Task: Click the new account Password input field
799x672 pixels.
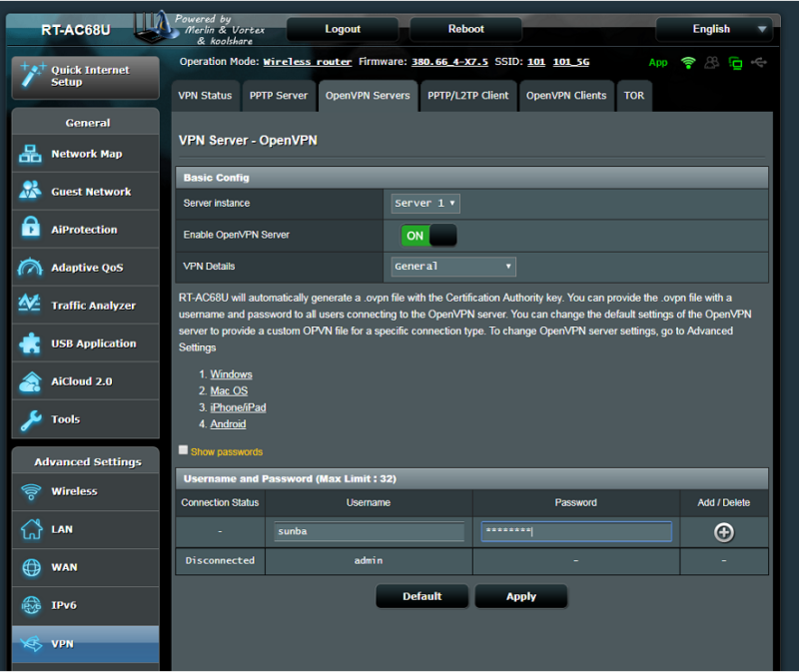Action: click(x=575, y=531)
